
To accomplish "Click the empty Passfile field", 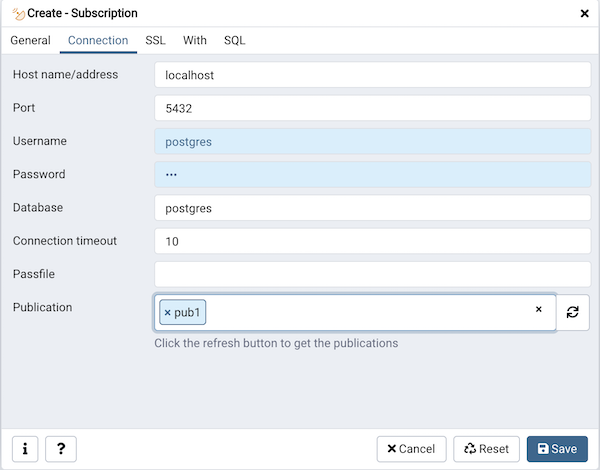I will pyautogui.click(x=373, y=274).
